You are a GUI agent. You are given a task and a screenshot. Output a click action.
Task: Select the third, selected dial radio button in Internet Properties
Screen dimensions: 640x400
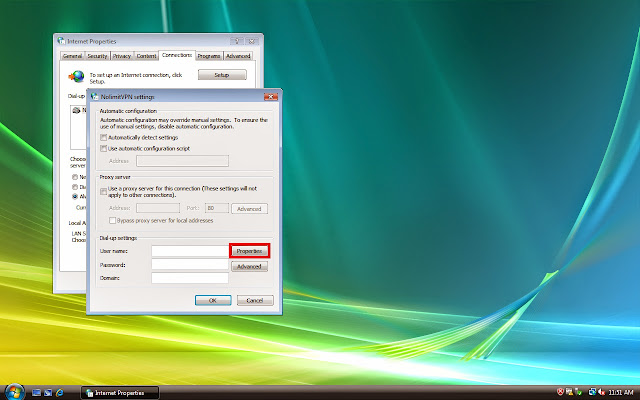point(75,196)
